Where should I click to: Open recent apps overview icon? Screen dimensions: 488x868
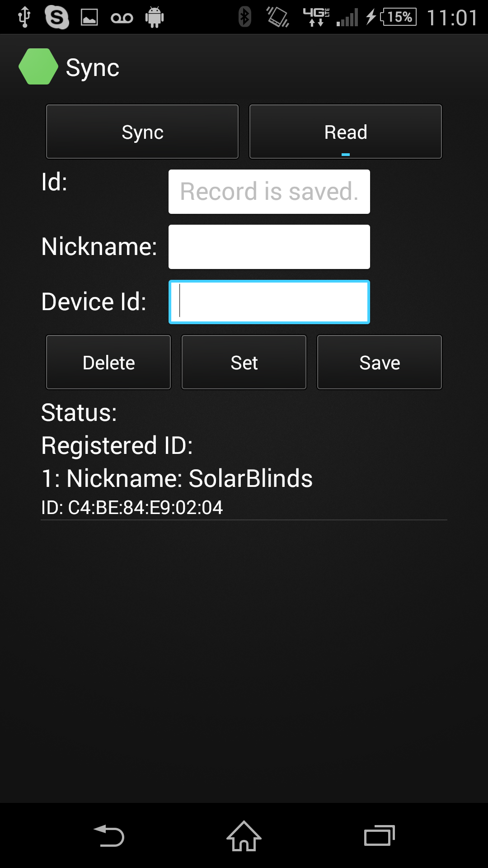pyautogui.click(x=380, y=835)
